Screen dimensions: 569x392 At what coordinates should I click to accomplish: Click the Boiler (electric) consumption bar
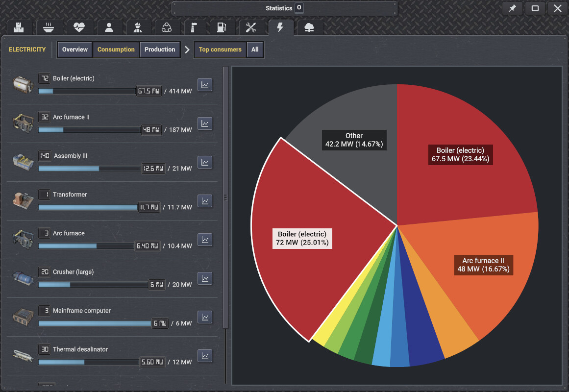pyautogui.click(x=87, y=91)
